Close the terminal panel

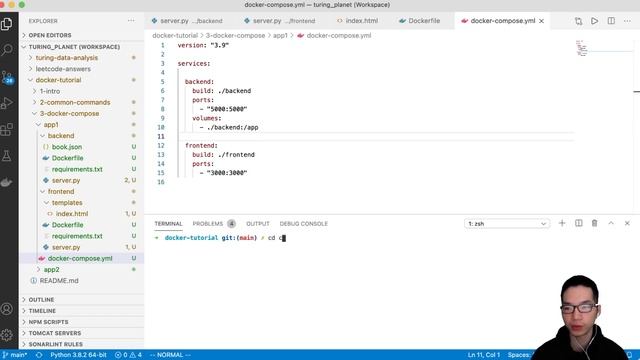pyautogui.click(x=627, y=223)
